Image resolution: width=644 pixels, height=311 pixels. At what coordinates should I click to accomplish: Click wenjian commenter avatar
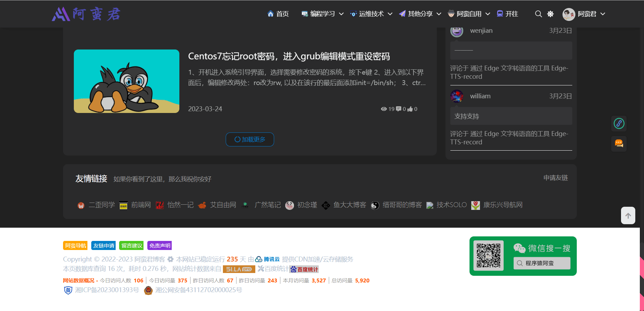pos(457,31)
